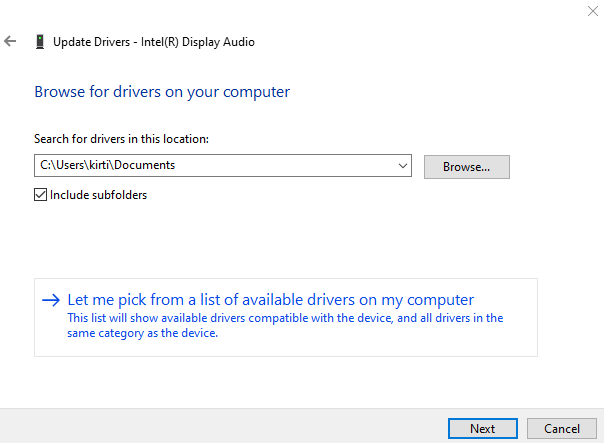
Task: Click the back arrow in the title bar
Action: 10,42
